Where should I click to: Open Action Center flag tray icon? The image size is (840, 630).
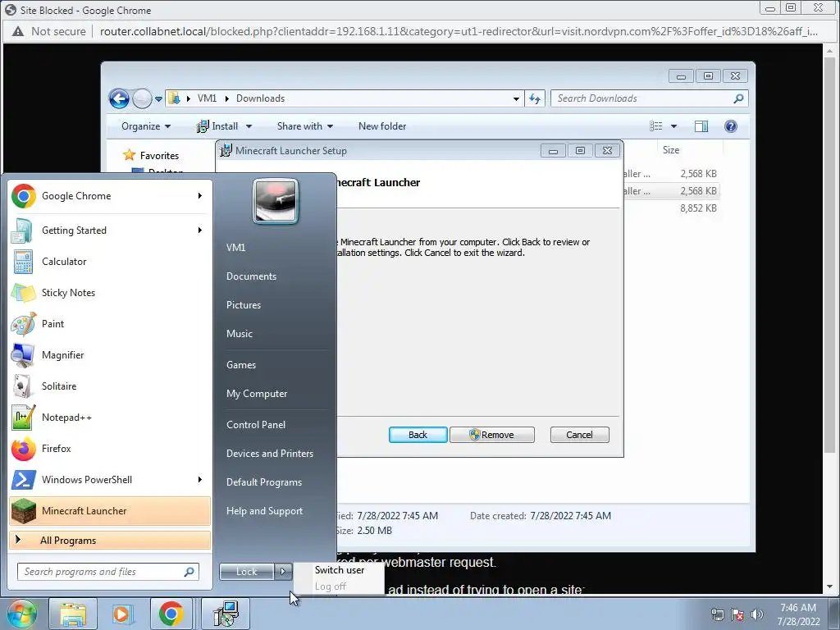(x=737, y=614)
